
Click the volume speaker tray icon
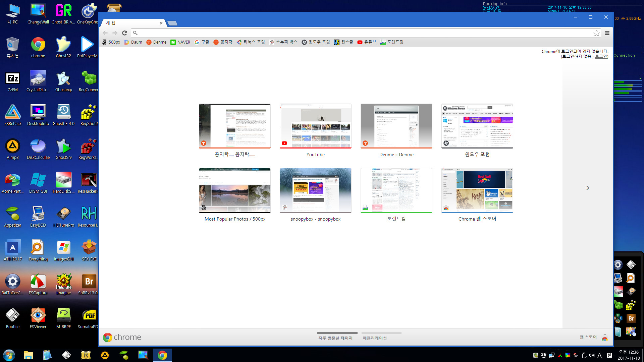tap(591, 355)
